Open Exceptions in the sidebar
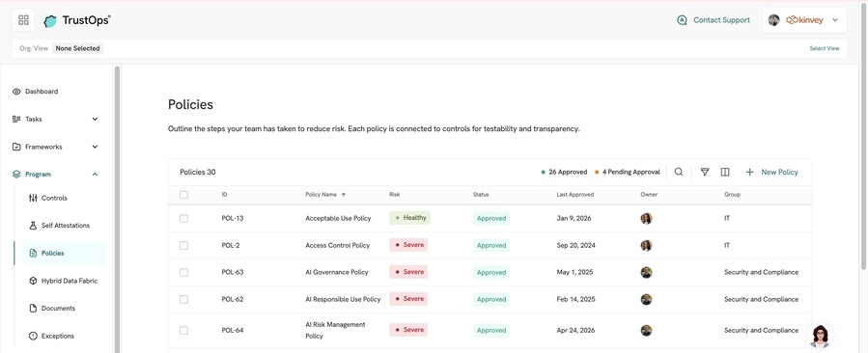 pos(58,336)
